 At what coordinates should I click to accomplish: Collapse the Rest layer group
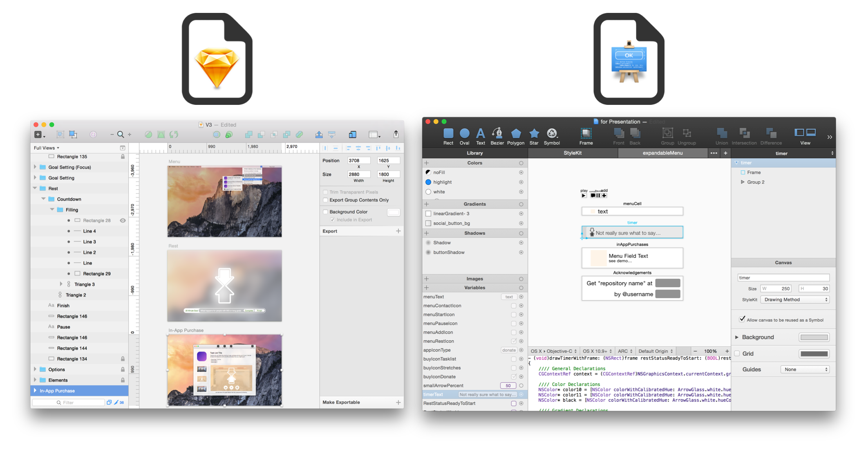coord(35,188)
